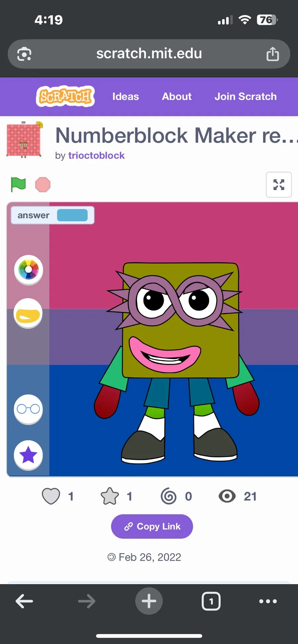
Task: Click the Numberblock Maker project title
Action: point(176,136)
